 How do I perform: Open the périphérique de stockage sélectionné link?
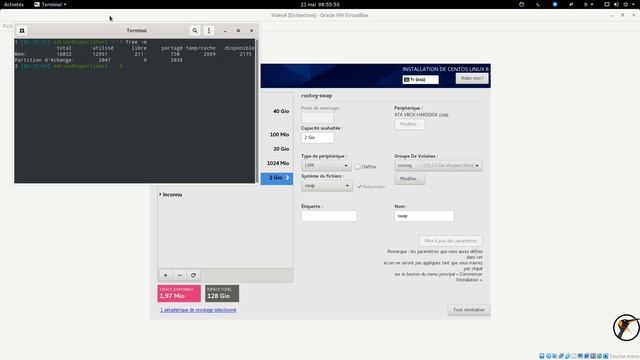click(198, 310)
